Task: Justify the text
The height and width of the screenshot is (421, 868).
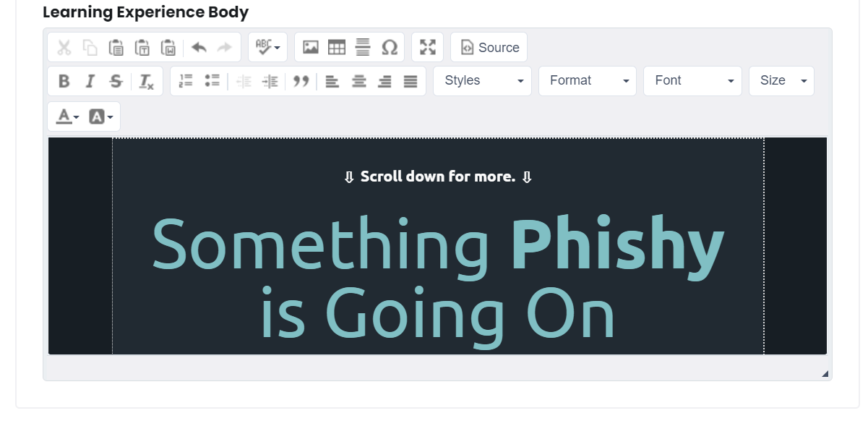Action: click(x=411, y=81)
